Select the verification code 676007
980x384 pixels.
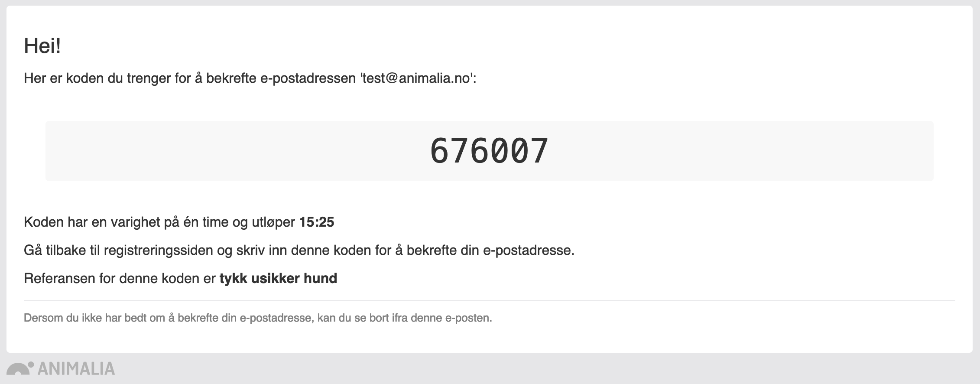coord(489,151)
